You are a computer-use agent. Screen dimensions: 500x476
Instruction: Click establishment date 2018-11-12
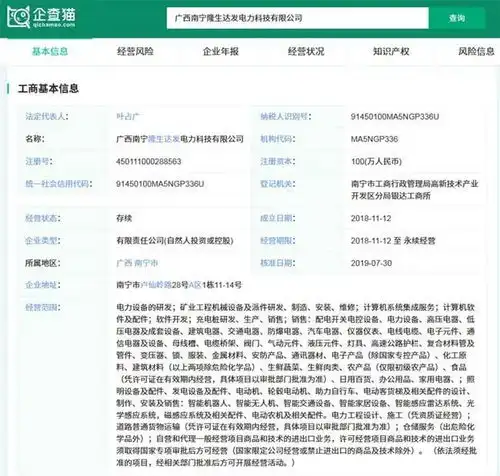(371, 218)
